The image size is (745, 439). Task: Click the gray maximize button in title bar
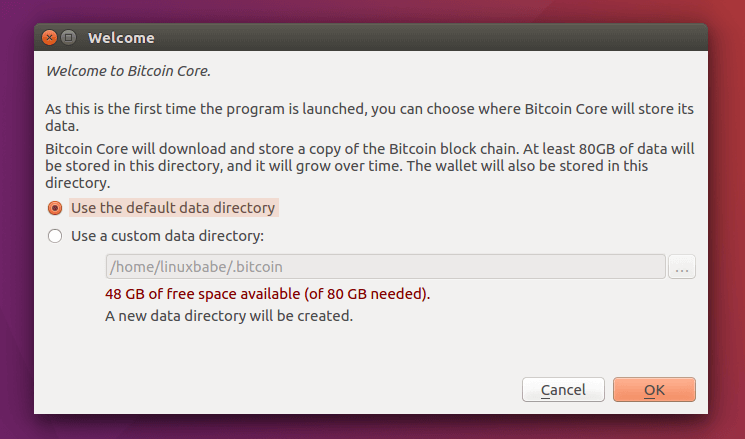click(x=69, y=38)
